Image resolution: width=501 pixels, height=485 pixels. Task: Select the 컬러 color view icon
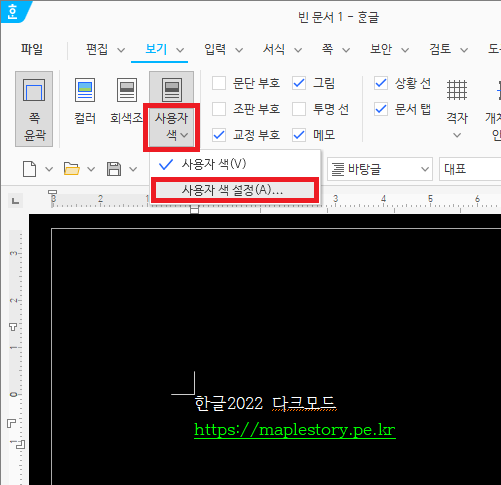click(x=85, y=90)
